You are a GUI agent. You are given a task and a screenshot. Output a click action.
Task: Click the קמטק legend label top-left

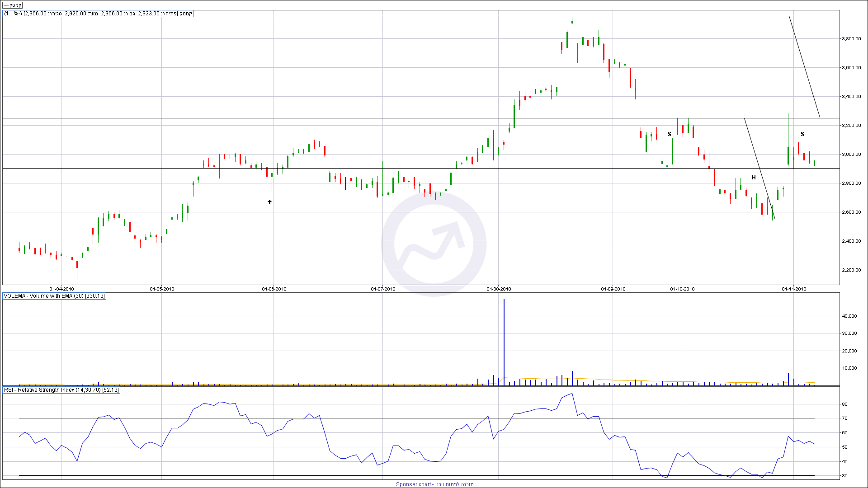pos(13,5)
